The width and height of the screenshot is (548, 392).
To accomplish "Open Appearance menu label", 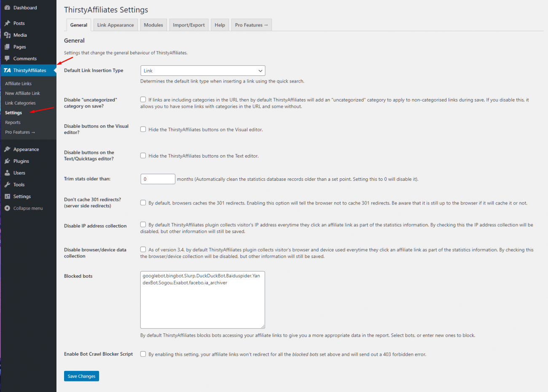I will (x=26, y=149).
